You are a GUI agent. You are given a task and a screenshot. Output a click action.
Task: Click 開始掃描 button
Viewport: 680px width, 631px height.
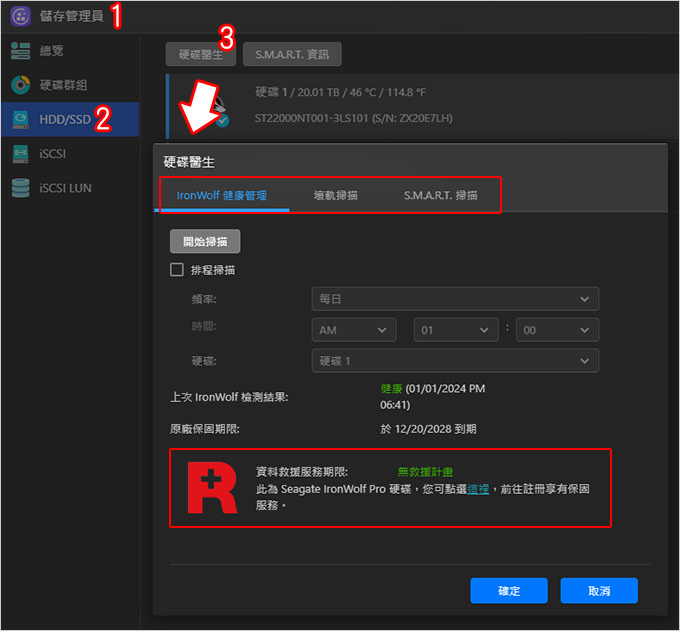coord(205,241)
